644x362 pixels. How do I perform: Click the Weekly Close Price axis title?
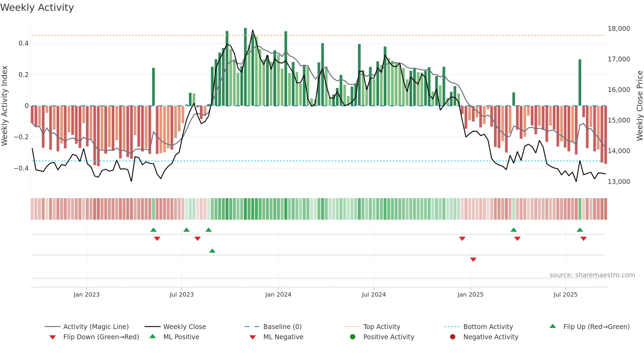point(640,106)
